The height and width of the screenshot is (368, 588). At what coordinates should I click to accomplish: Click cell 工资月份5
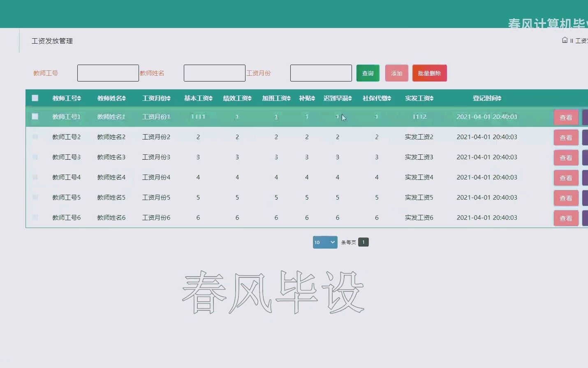pos(156,197)
